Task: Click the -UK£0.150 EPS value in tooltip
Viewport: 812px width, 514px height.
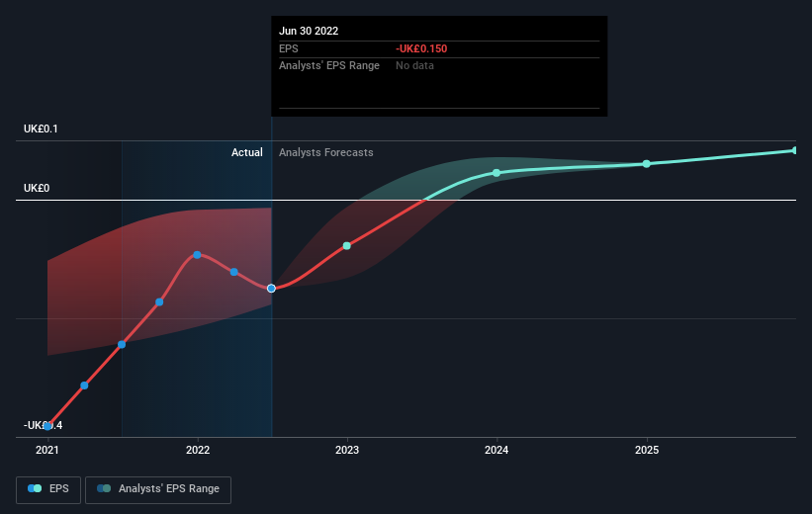Action: point(421,48)
